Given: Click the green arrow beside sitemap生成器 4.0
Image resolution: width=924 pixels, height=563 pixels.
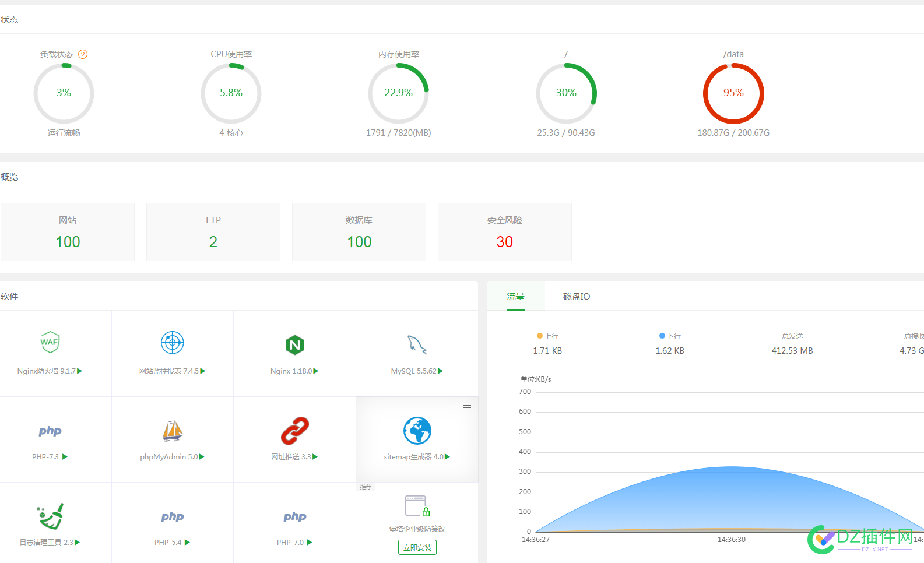Looking at the screenshot, I should (x=447, y=457).
